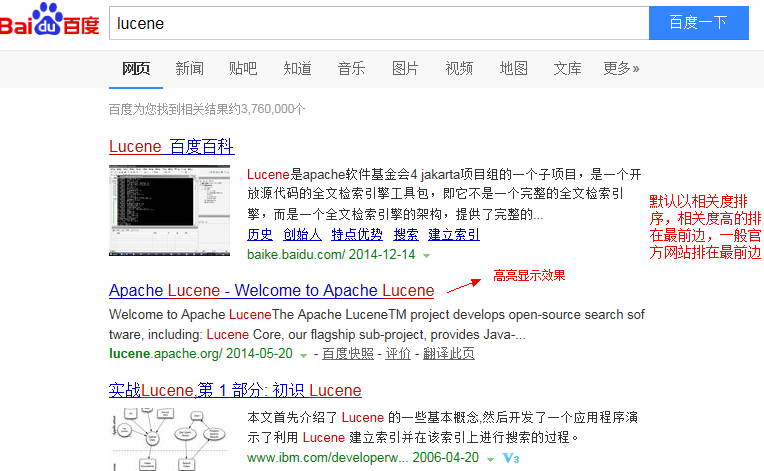Expand the 更多» menu

pos(621,69)
